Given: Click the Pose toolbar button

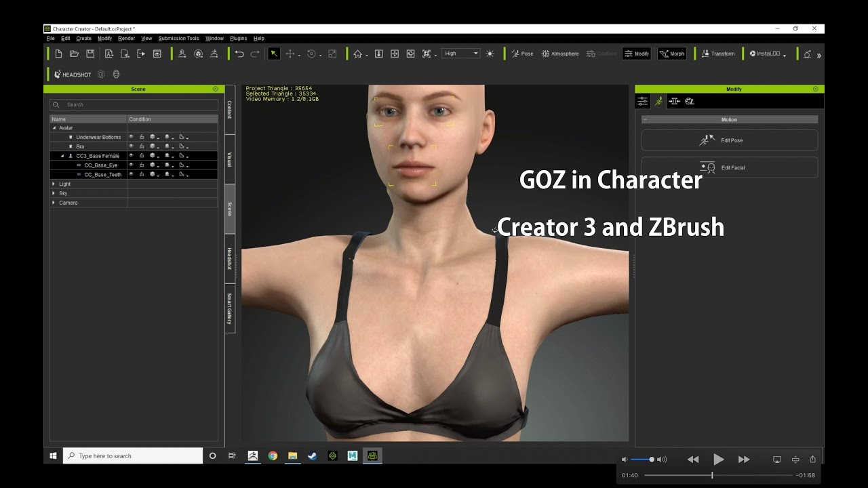Looking at the screenshot, I should [x=522, y=54].
